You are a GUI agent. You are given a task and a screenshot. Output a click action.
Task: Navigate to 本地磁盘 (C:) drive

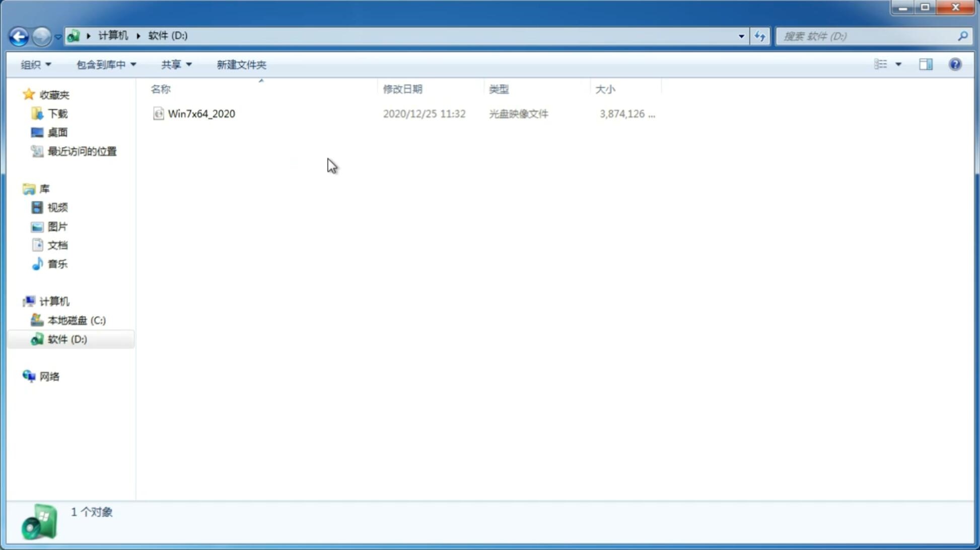coord(76,320)
